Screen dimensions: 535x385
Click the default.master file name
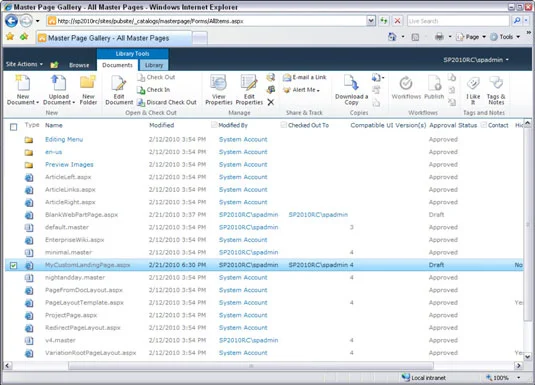[67, 227]
